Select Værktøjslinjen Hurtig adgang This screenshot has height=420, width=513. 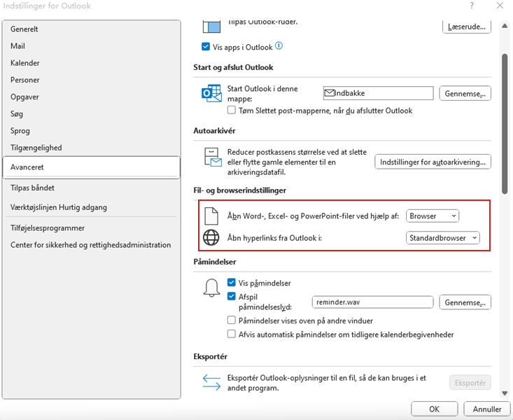tap(91, 207)
